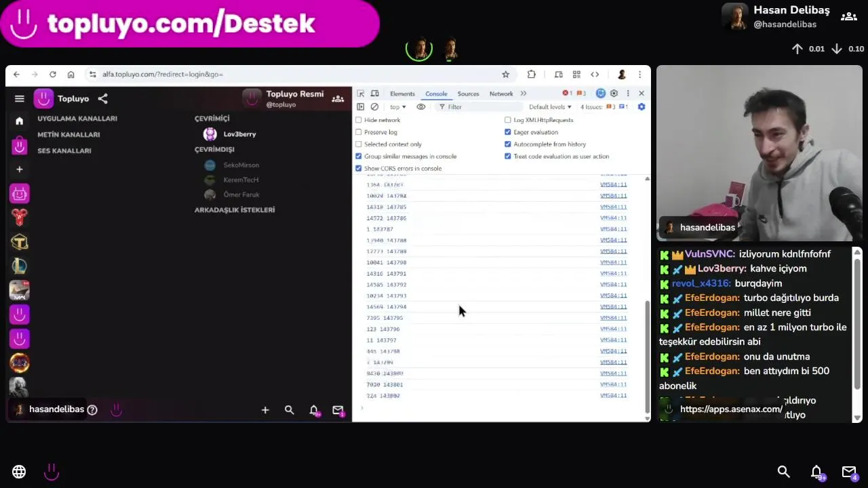
Task: Expand the SES KANALLARI section
Action: pyautogui.click(x=64, y=151)
